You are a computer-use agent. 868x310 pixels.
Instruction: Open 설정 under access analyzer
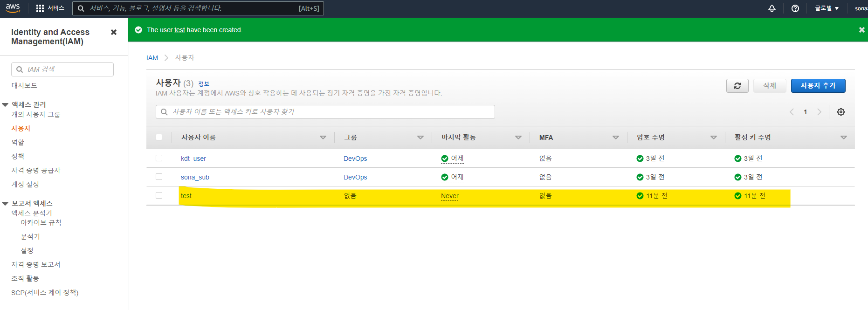tap(27, 250)
